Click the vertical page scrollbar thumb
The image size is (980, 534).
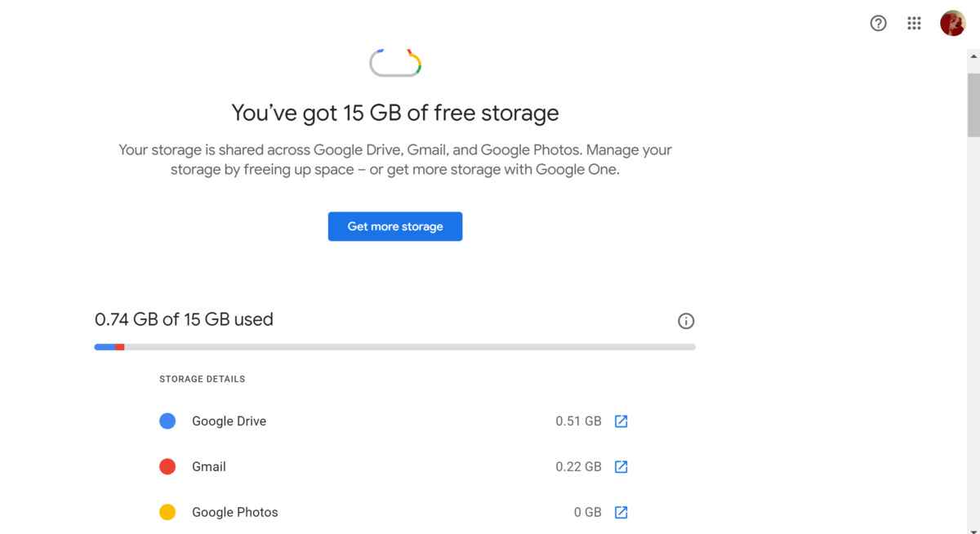pyautogui.click(x=973, y=105)
